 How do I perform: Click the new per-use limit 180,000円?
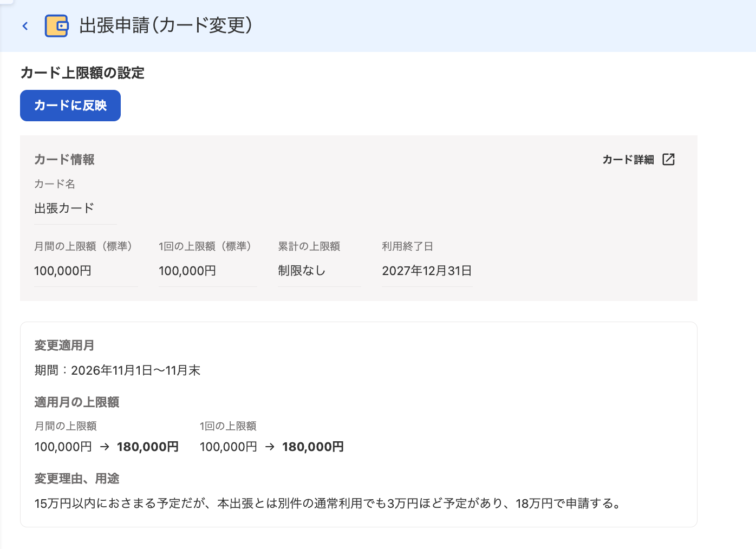click(313, 447)
